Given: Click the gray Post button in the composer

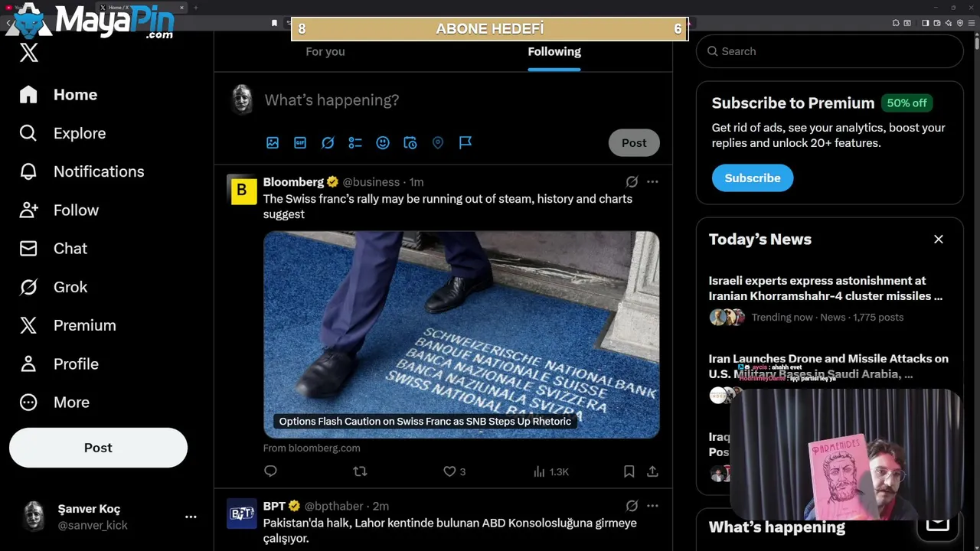Looking at the screenshot, I should pos(634,142).
